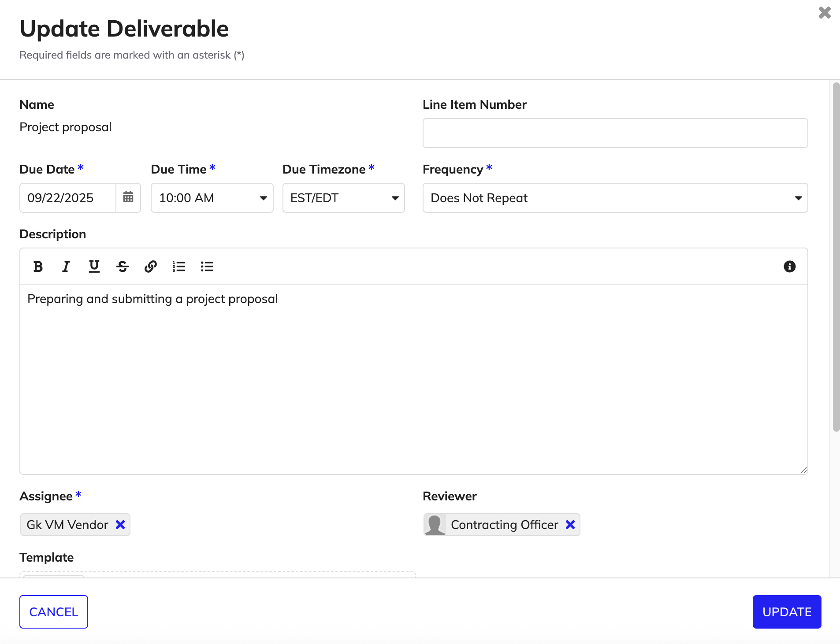Click the Update Deliverable heading
This screenshot has height=644, width=840.
point(124,29)
